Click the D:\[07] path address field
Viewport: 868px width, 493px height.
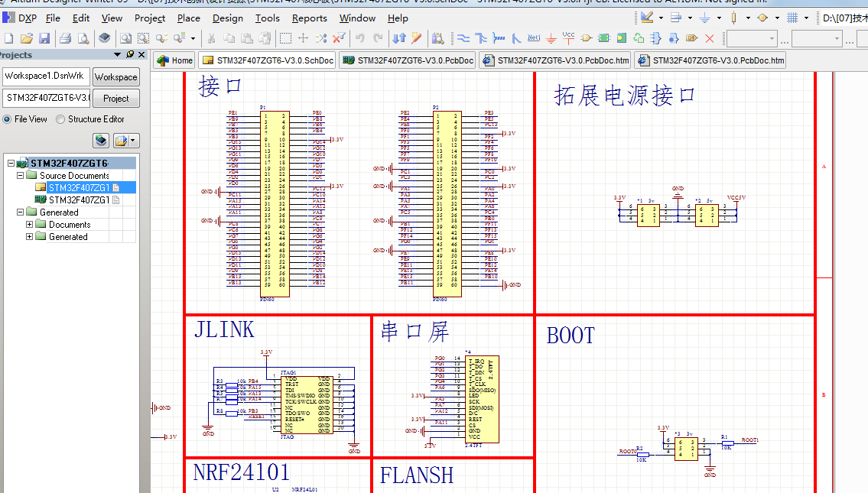tap(843, 18)
